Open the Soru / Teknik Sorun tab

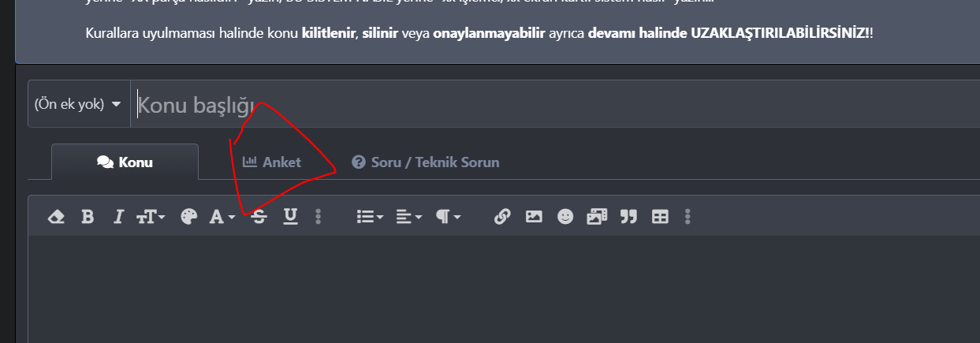[x=425, y=162]
